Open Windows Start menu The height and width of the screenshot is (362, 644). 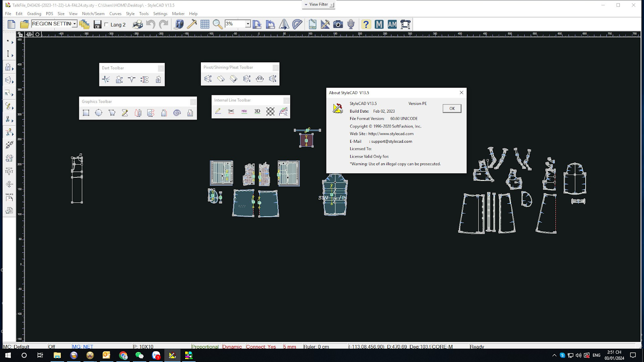pyautogui.click(x=8, y=355)
